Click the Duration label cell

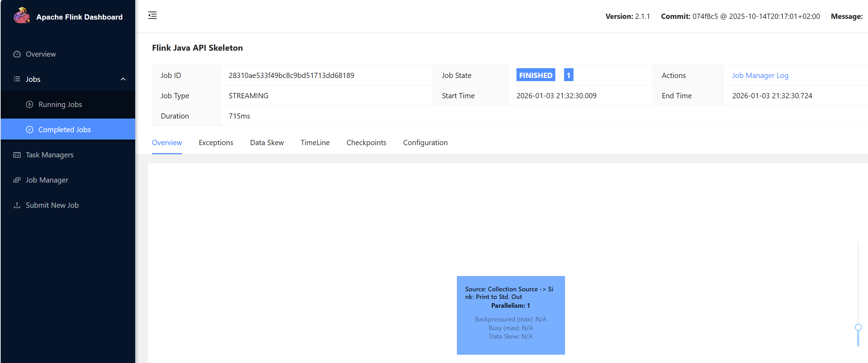186,116
